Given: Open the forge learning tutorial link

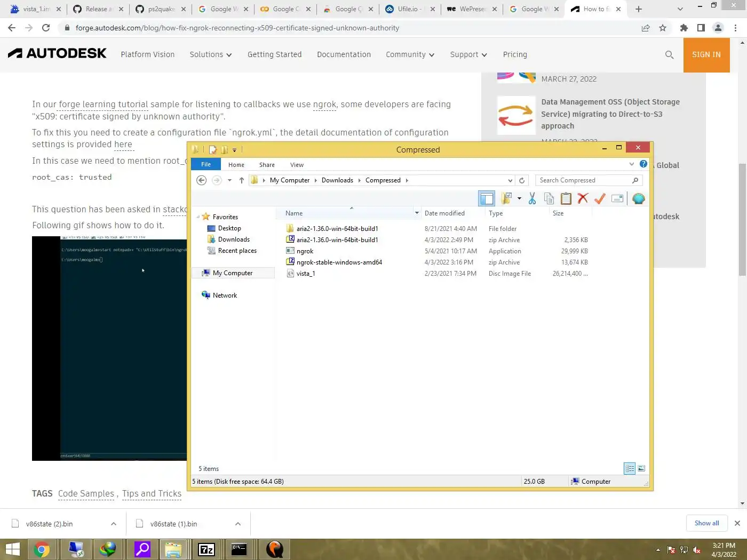Looking at the screenshot, I should coord(103,105).
